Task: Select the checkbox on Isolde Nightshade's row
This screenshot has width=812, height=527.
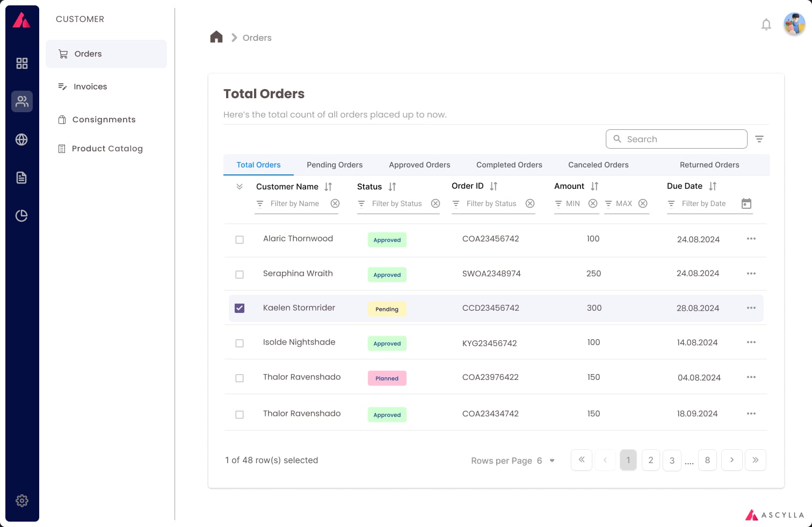Action: (x=240, y=343)
